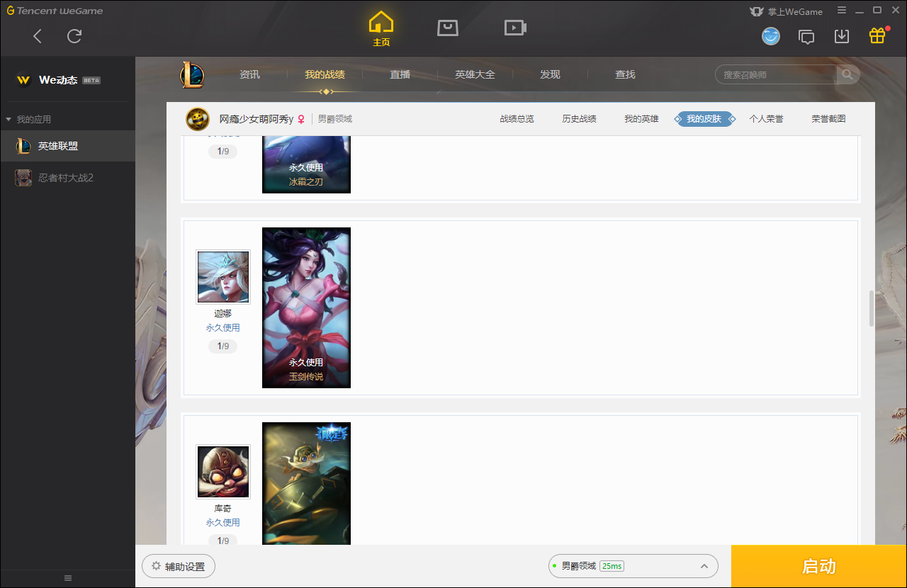Screen dimensions: 907x588
Task: Open the shop bag icon
Action: [448, 28]
